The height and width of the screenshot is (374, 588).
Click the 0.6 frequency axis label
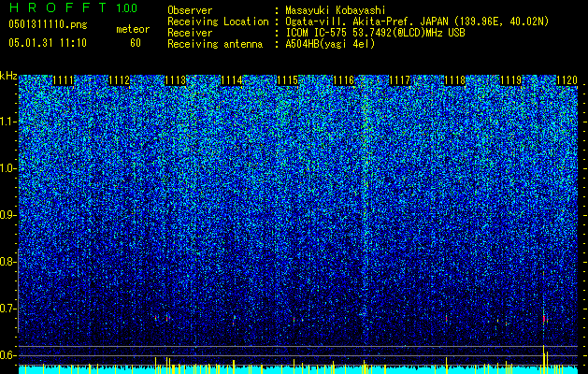coord(8,355)
